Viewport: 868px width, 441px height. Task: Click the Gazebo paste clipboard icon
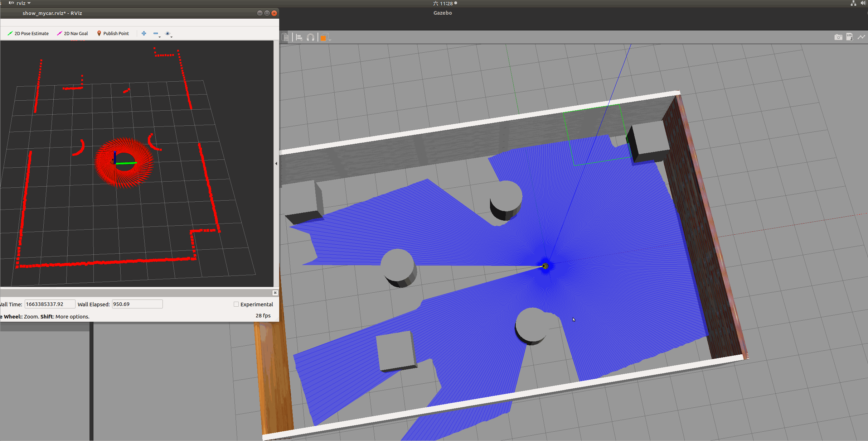(285, 37)
